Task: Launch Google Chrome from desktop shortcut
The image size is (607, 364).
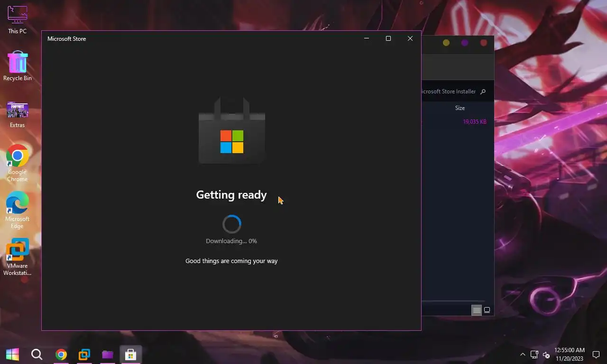Action: (x=18, y=163)
